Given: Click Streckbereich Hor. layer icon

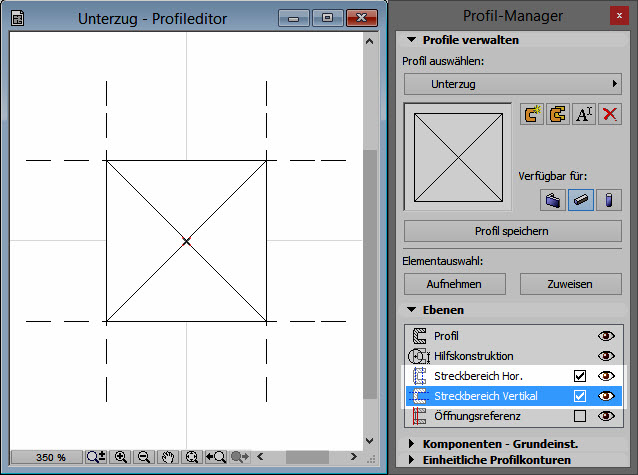Looking at the screenshot, I should click(x=419, y=376).
